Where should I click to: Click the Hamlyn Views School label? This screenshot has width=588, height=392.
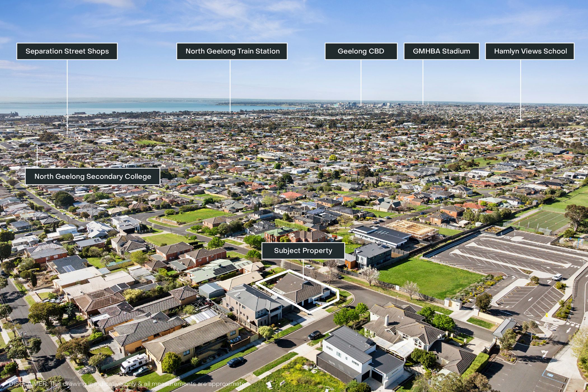[x=530, y=51]
